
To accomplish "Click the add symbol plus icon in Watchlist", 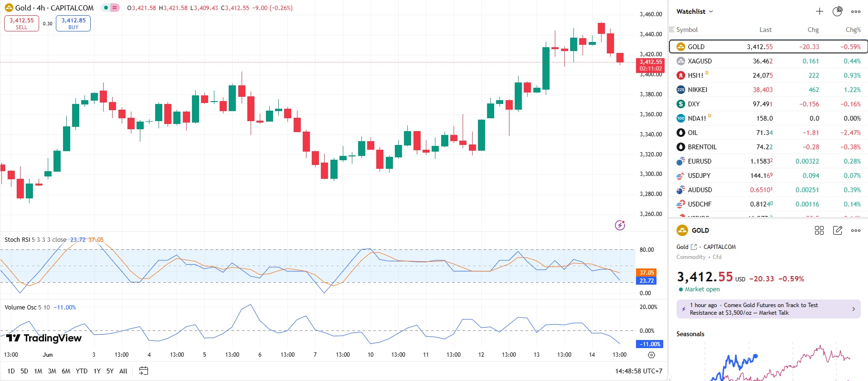I will click(819, 11).
